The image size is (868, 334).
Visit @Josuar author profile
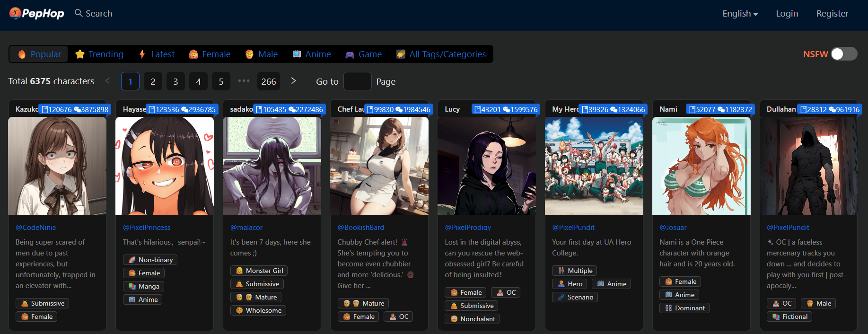tap(673, 228)
